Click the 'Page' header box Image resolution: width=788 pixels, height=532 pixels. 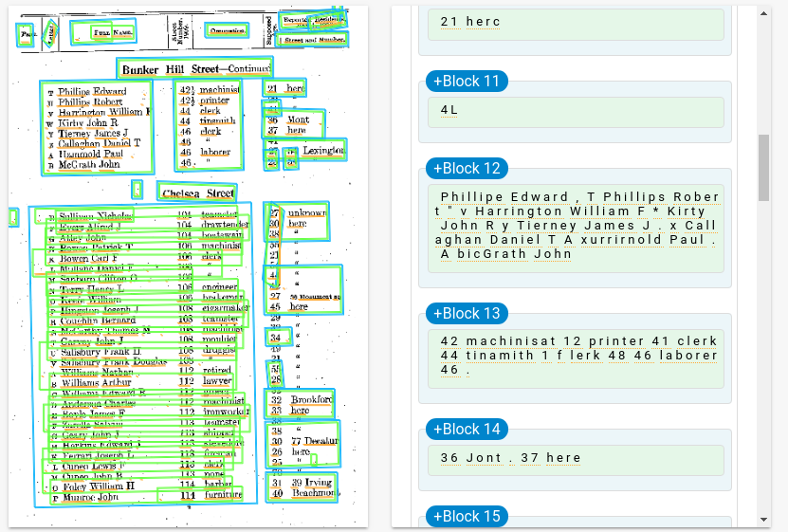click(25, 35)
